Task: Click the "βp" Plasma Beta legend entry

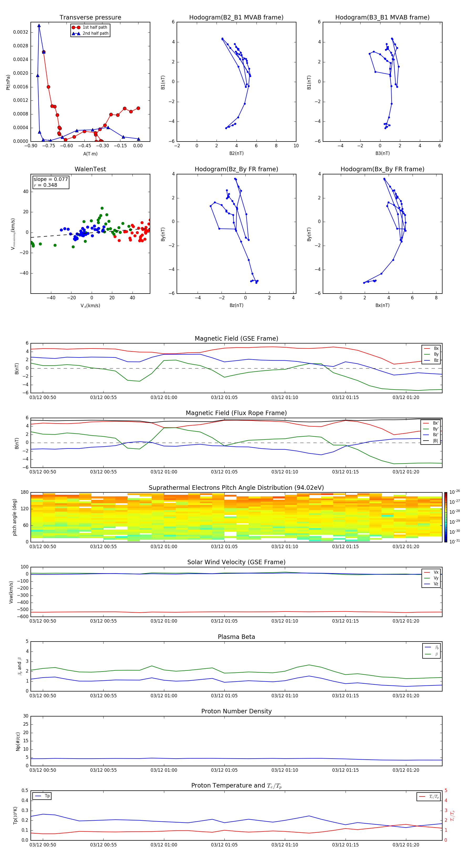Action: tap(431, 647)
